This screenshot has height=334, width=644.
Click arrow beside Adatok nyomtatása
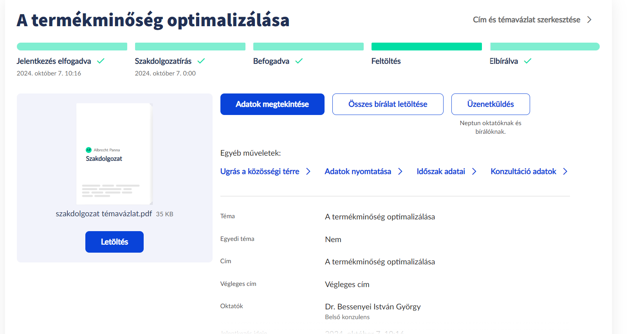pos(400,172)
